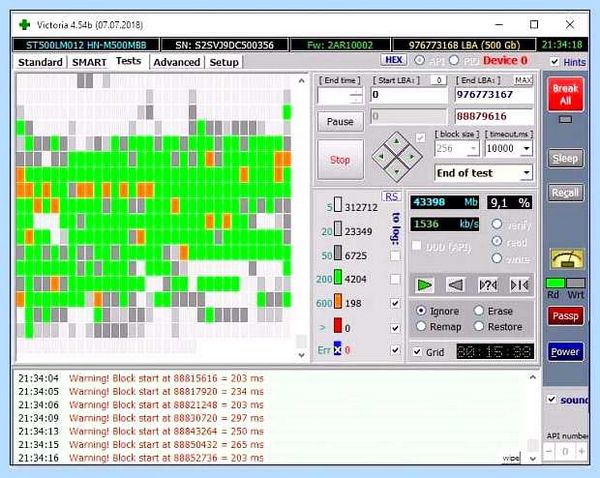Click the speedometer gauge icon
The width and height of the screenshot is (600, 478).
(567, 259)
